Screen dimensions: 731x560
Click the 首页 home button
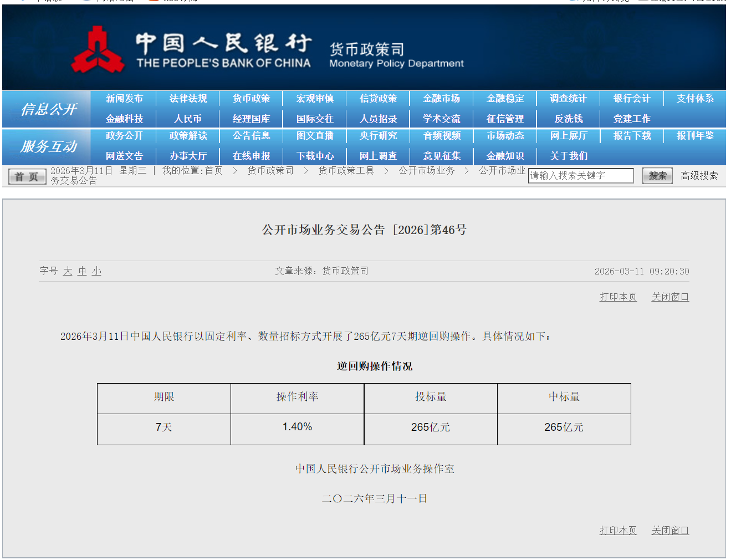[x=27, y=177]
